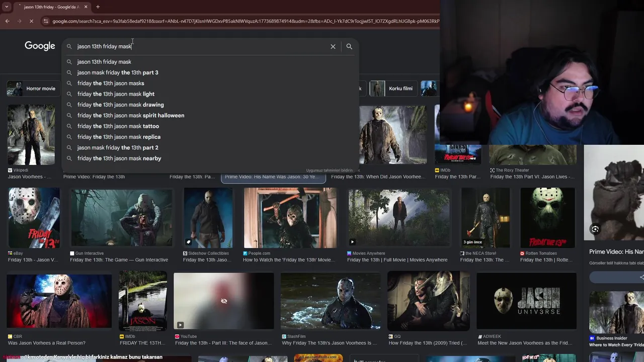
Task: Click the video icon on the Movies Anywhere thumbnail
Action: pyautogui.click(x=352, y=242)
